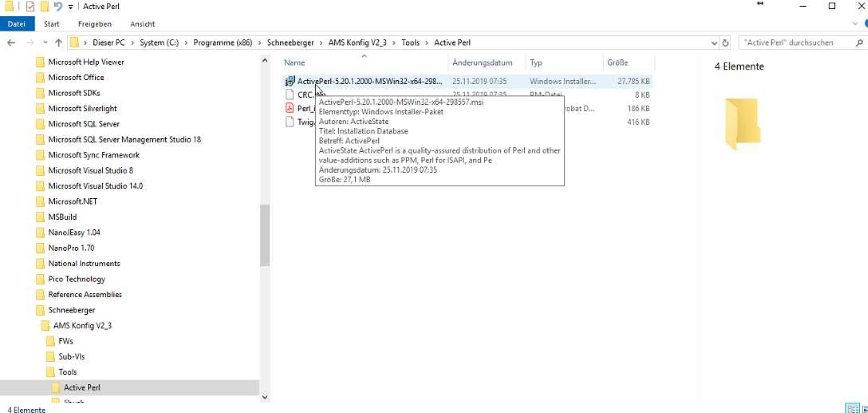
Task: Select Active Perl folder in tree
Action: click(82, 388)
